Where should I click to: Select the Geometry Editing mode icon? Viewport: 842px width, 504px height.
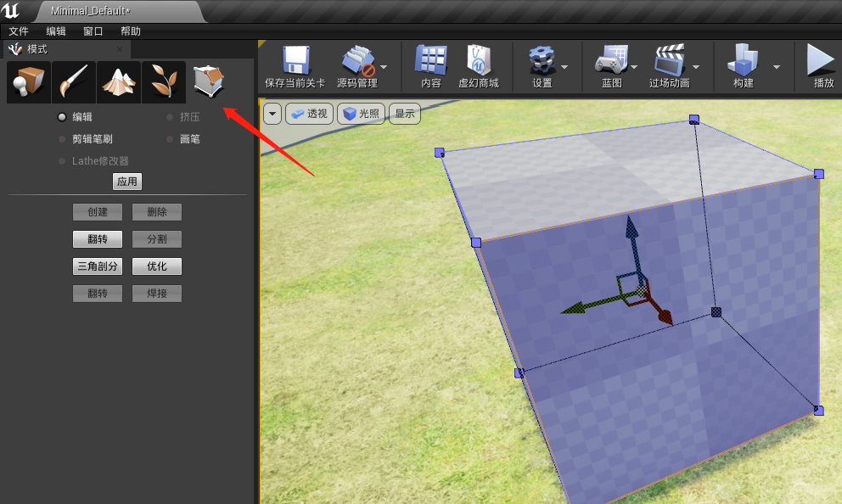pyautogui.click(x=208, y=81)
